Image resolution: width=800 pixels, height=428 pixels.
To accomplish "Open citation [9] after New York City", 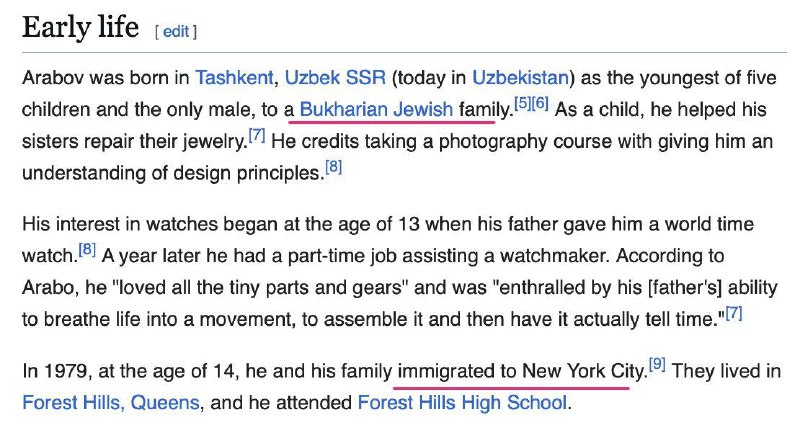I will pos(657,365).
